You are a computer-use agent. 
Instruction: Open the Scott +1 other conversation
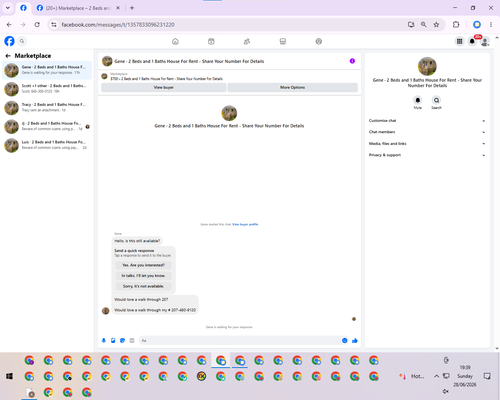[47, 89]
